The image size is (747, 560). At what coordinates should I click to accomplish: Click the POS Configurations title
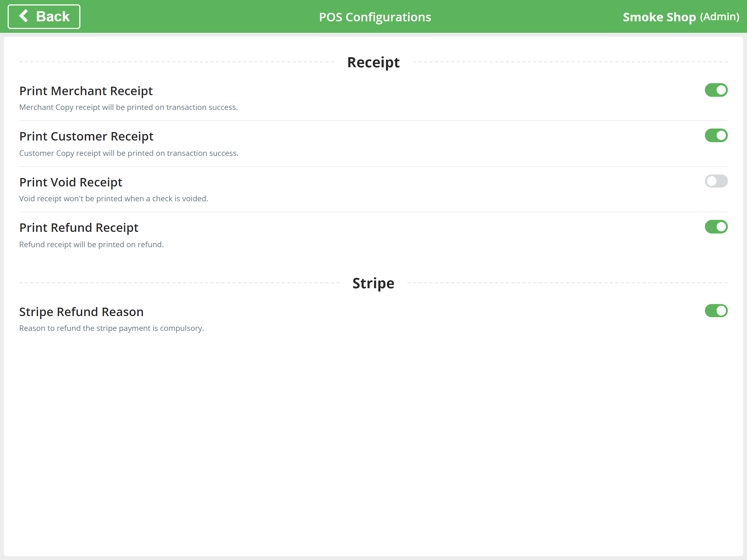click(375, 17)
